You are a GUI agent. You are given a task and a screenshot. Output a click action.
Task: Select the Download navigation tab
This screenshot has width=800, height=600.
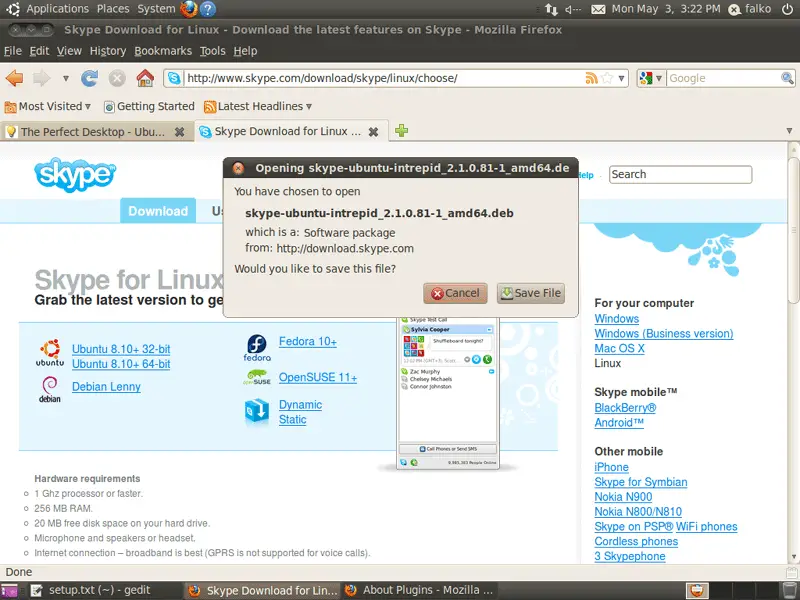[x=158, y=211]
